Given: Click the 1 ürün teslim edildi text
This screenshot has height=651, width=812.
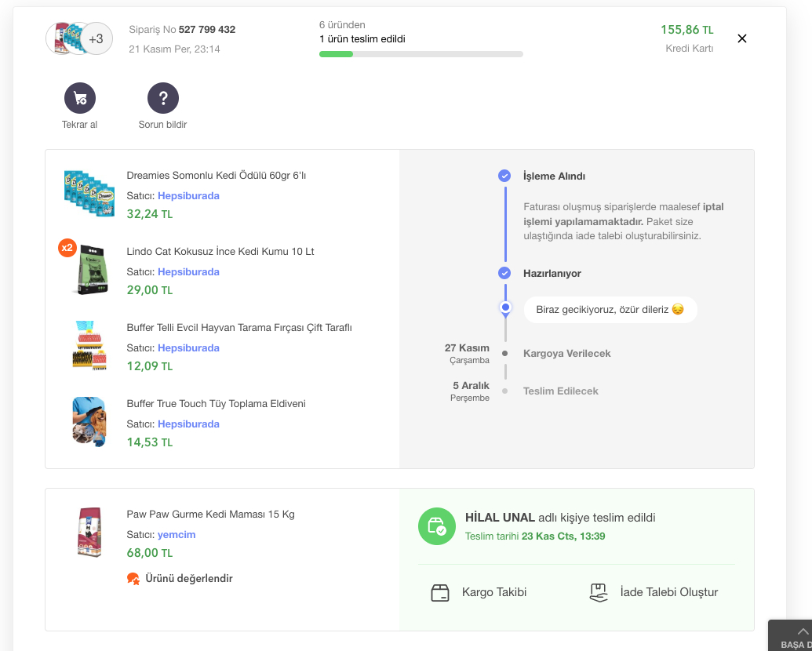Looking at the screenshot, I should (362, 39).
